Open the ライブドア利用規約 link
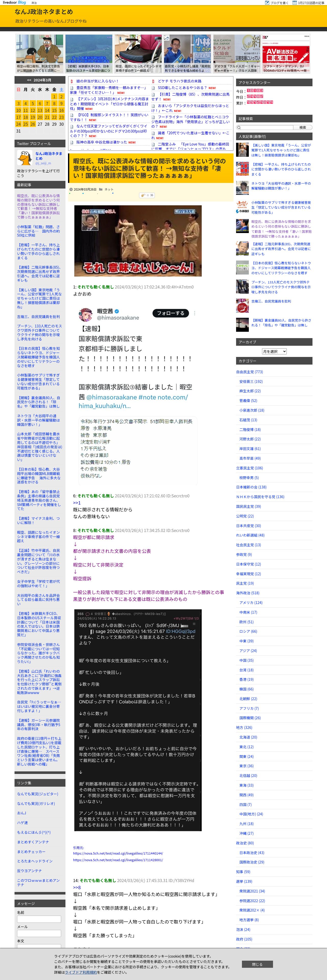Viewport: 327px width, 980px height. pyautogui.click(x=81, y=972)
